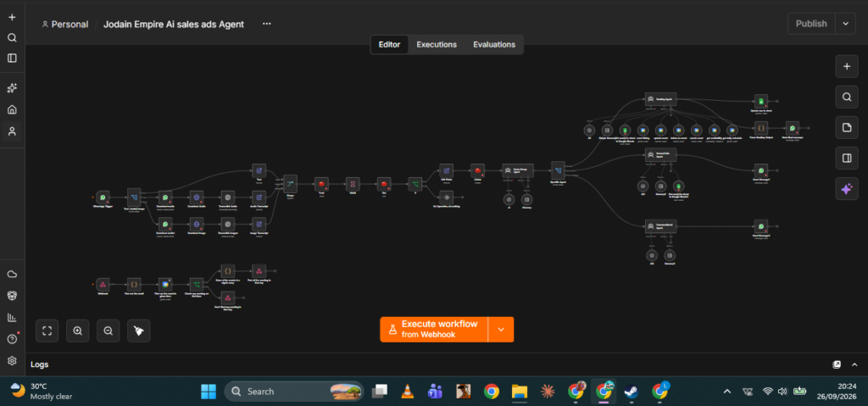Open VLC from the taskbar

click(x=408, y=392)
